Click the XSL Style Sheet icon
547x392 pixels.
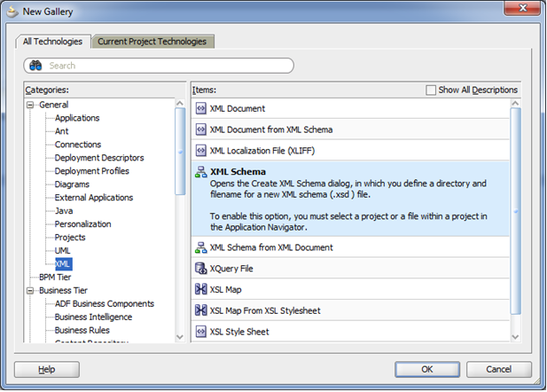click(x=200, y=332)
